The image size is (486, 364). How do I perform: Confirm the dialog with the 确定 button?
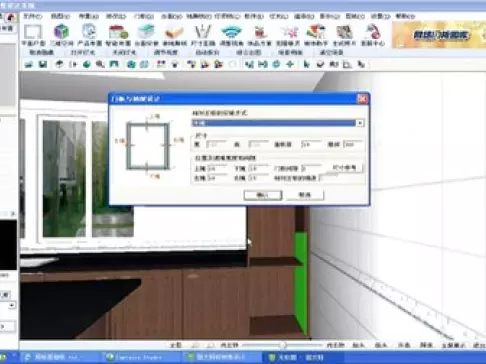point(263,195)
